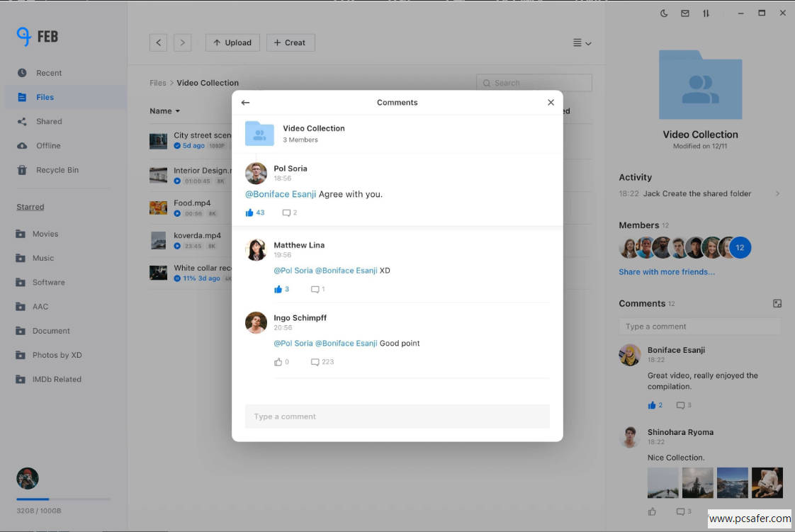Toggle dark mode moon icon
Image resolution: width=795 pixels, height=532 pixels.
664,13
